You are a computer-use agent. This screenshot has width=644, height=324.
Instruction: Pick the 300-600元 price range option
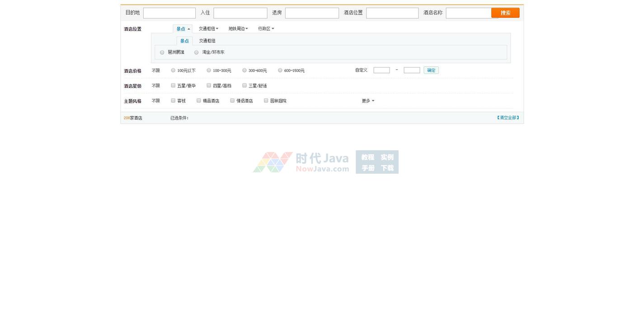(x=244, y=70)
